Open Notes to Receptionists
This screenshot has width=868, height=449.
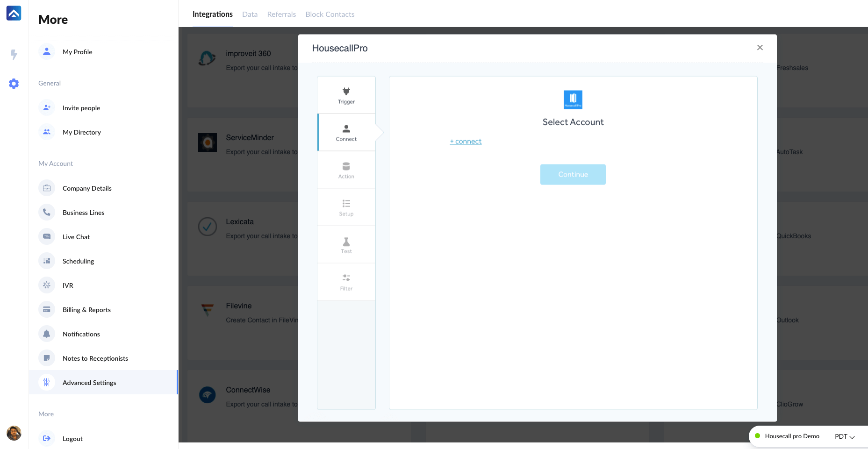point(95,358)
